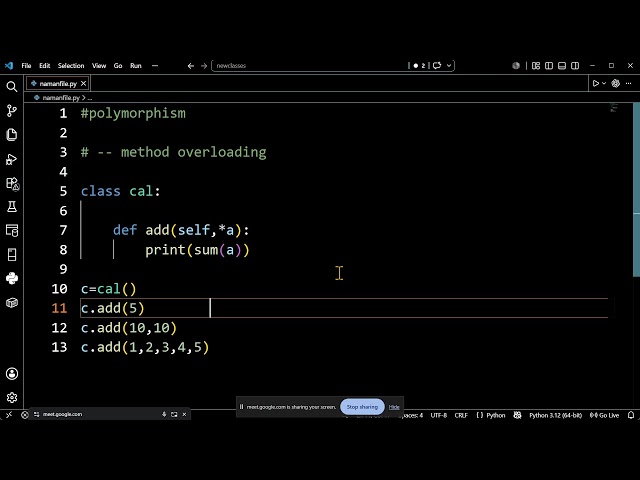Click namanfile.py in the breadcrumb
This screenshot has height=480, width=640.
tap(61, 98)
